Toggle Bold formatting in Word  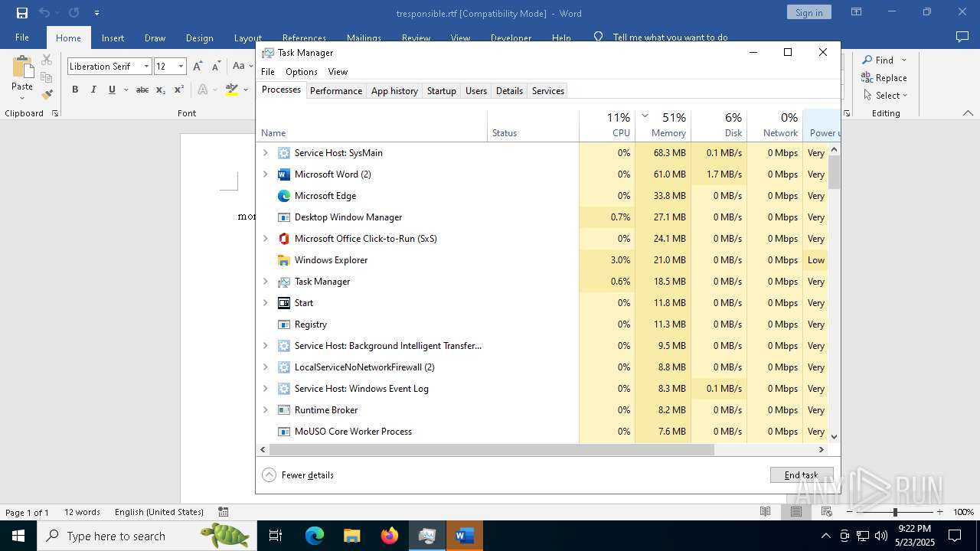coord(75,90)
